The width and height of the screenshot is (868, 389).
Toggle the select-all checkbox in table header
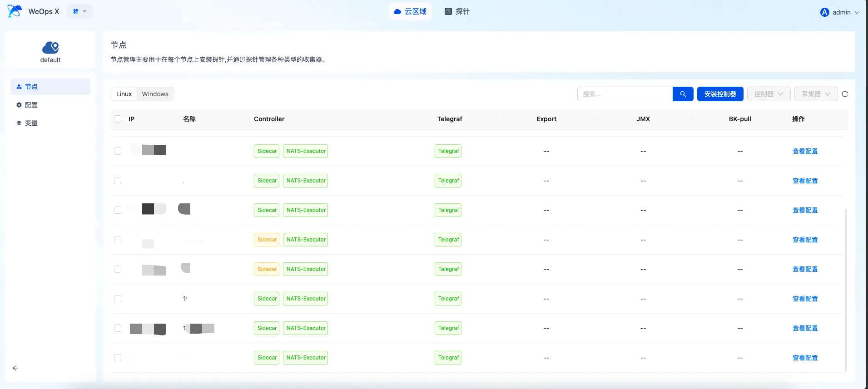pos(118,119)
